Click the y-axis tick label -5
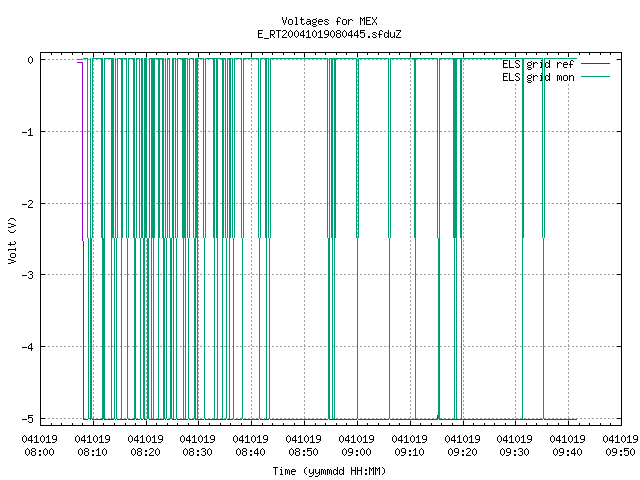This screenshot has height=480, width=640. [28, 419]
